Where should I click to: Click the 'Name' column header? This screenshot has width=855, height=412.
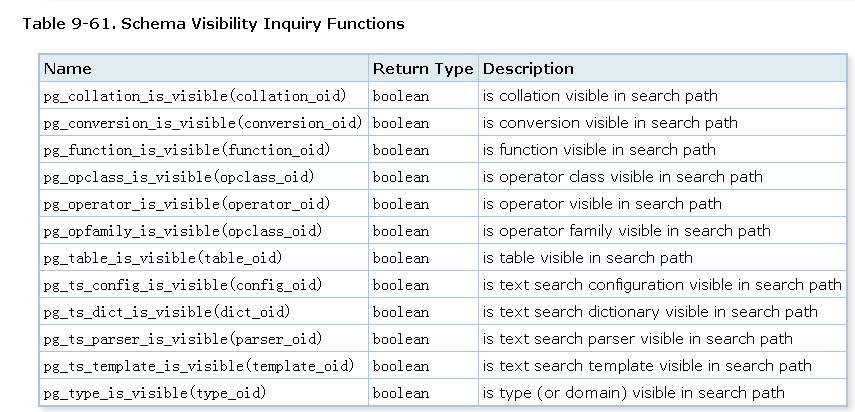coord(68,69)
